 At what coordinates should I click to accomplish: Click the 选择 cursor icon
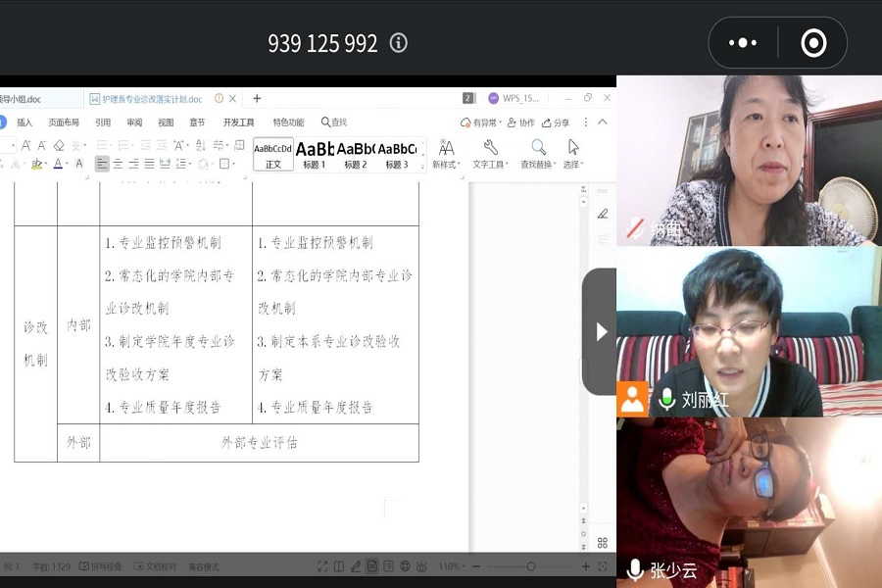573,148
